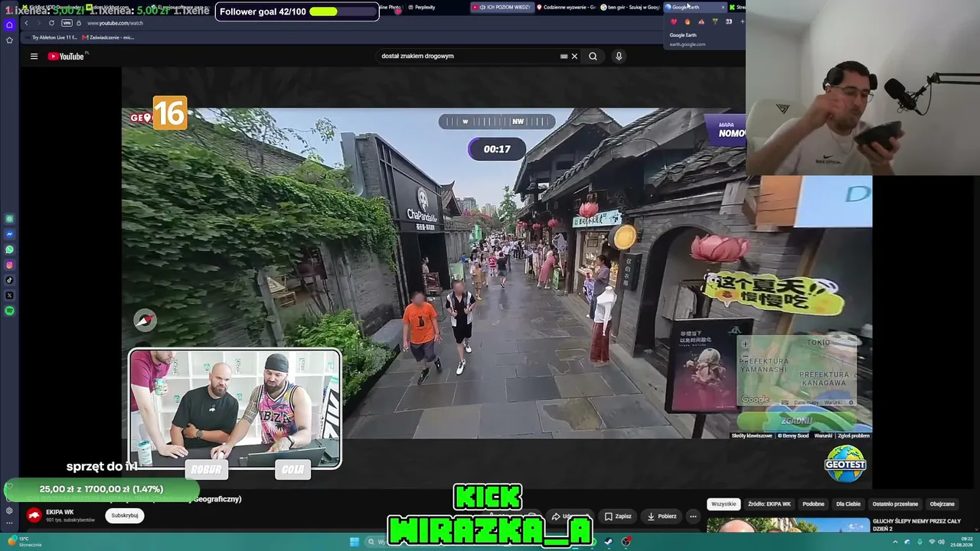Switch to the Google Earth tab
The height and width of the screenshot is (551, 980).
pyautogui.click(x=694, y=7)
